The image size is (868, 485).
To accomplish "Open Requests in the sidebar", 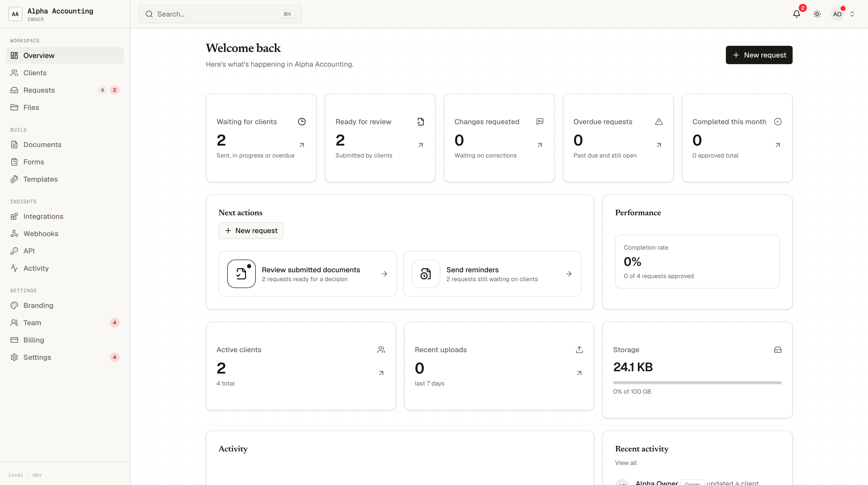I will (x=65, y=90).
